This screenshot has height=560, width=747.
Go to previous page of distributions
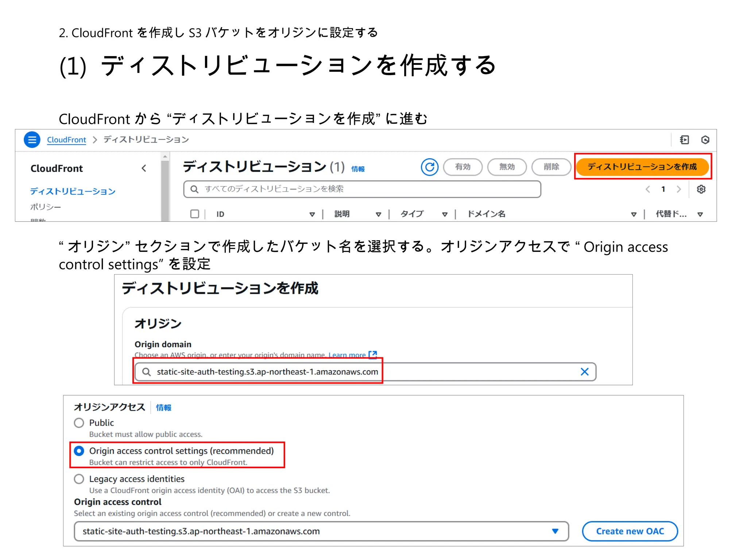click(648, 189)
